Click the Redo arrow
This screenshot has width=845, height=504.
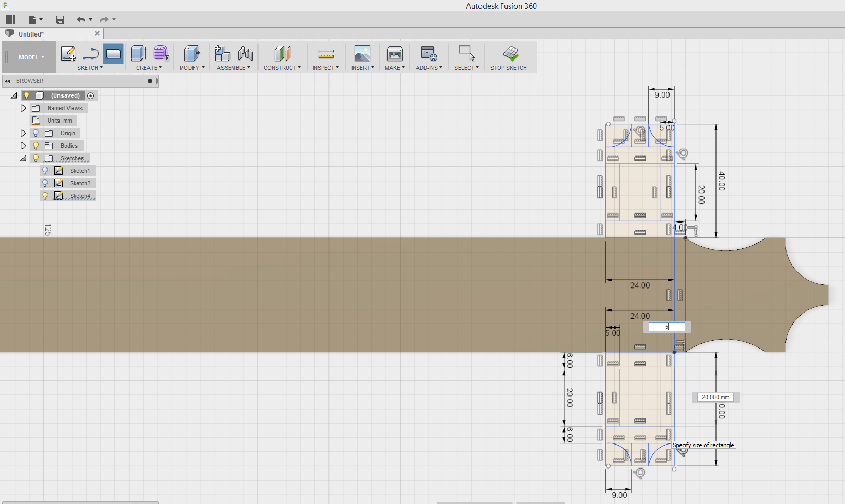tap(104, 20)
